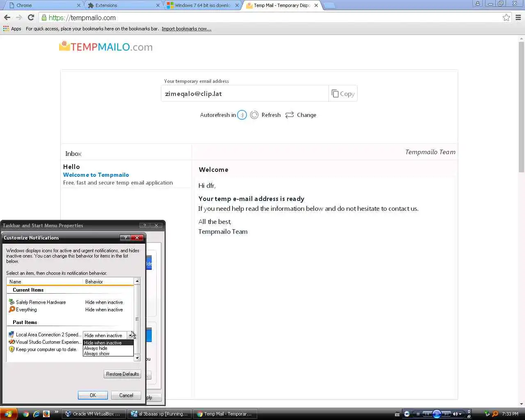Open the Welcome to Tempmailo email
Screen dimensions: 525x420
pos(126,174)
